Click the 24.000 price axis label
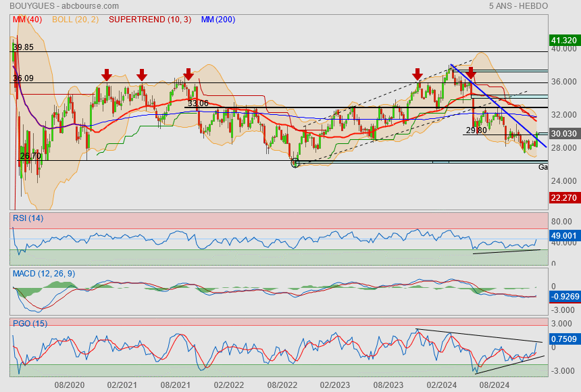The height and width of the screenshot is (392, 581). [563, 180]
